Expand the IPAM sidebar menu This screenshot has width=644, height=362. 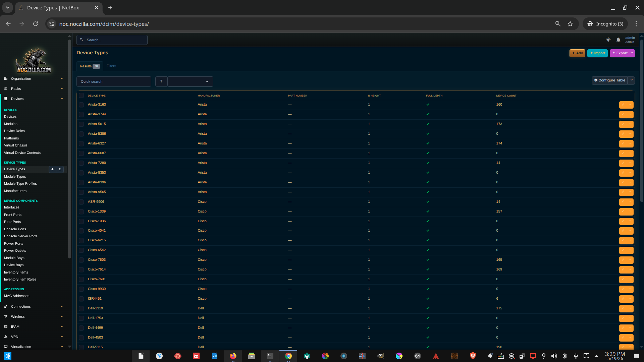click(x=34, y=327)
